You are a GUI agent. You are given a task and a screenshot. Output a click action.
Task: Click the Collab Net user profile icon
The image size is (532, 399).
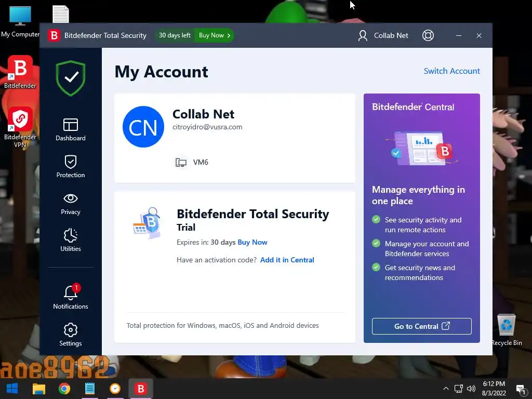point(363,35)
